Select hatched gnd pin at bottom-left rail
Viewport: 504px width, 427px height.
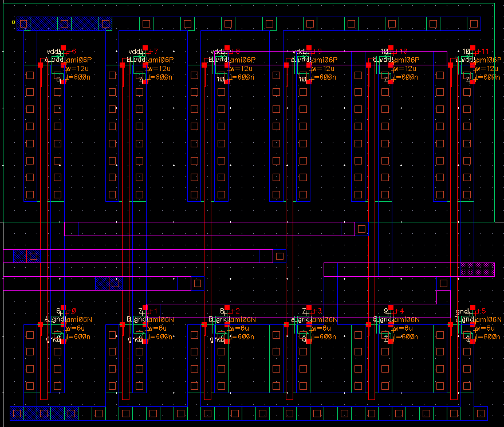coord(44,413)
